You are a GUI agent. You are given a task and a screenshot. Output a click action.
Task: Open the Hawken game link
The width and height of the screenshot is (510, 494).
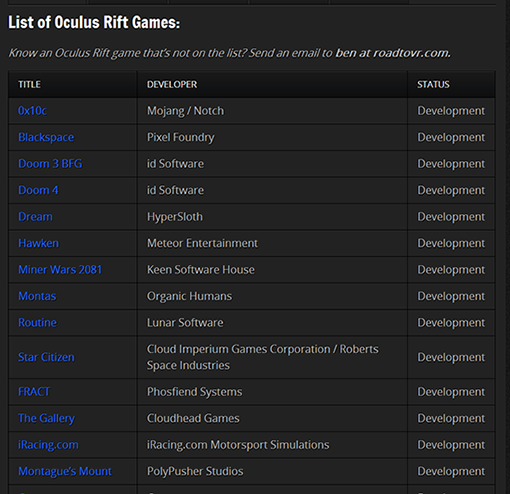pos(38,243)
